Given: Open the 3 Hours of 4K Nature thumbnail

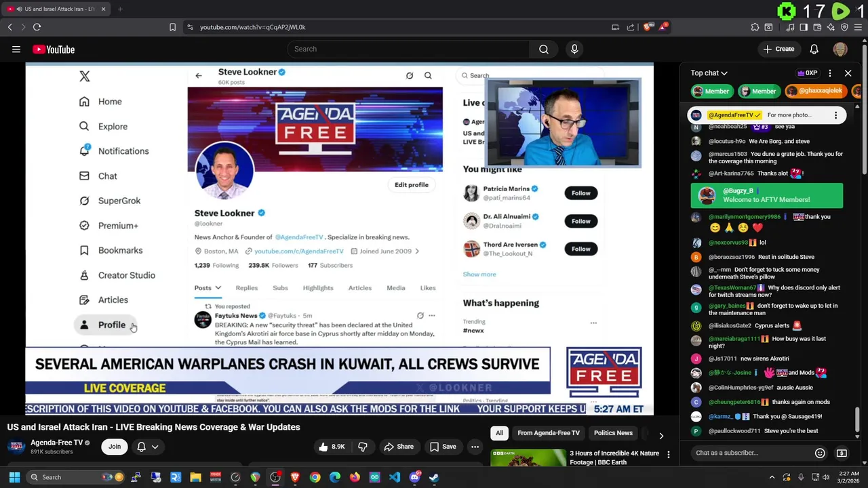Looking at the screenshot, I should 528,458.
